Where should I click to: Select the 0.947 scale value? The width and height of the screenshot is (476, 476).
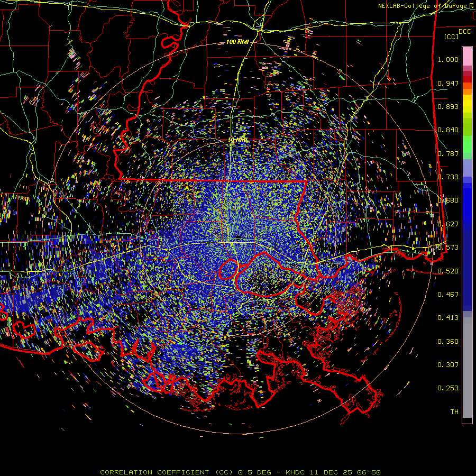(448, 83)
